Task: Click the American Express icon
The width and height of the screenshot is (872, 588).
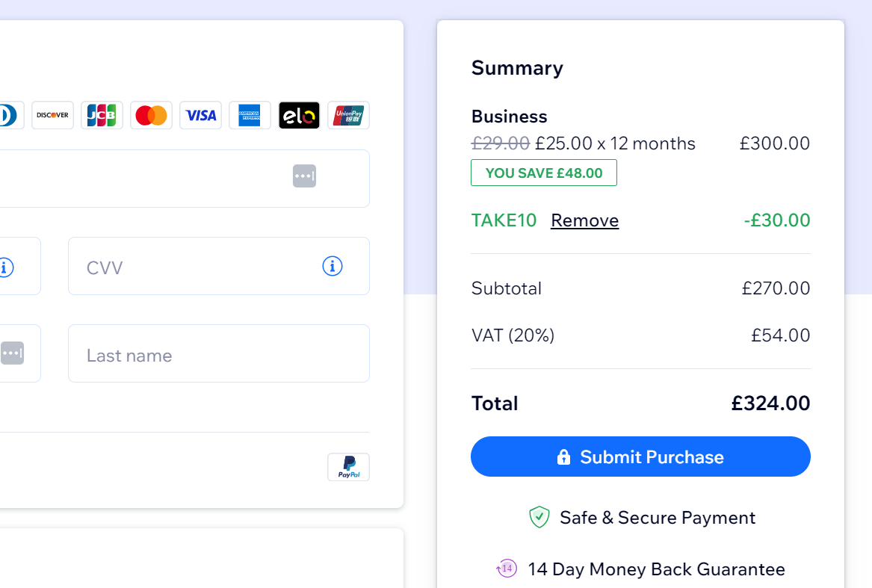Action: coord(250,115)
